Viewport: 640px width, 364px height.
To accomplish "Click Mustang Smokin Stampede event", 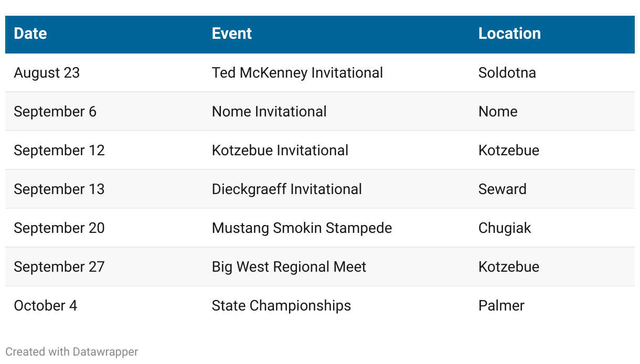I will [302, 228].
